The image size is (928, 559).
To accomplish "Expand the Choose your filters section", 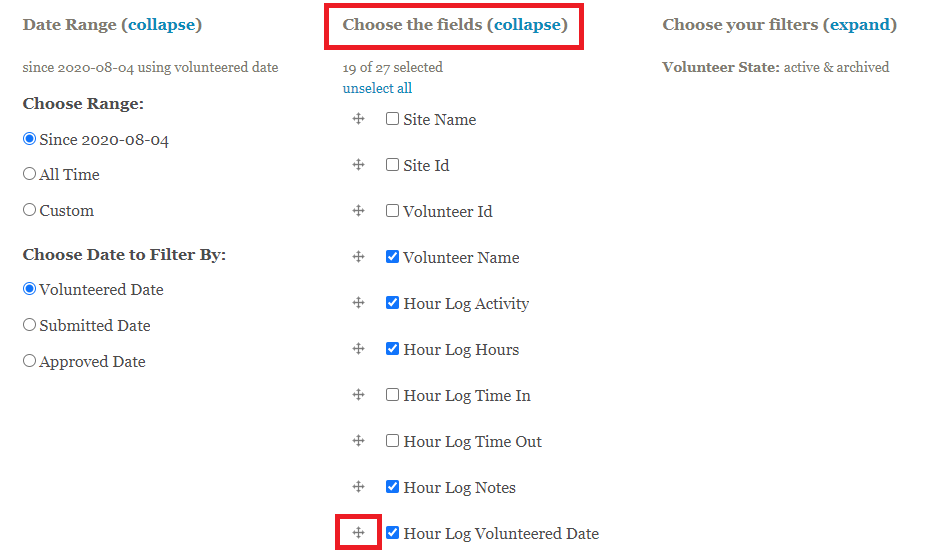I will (859, 24).
